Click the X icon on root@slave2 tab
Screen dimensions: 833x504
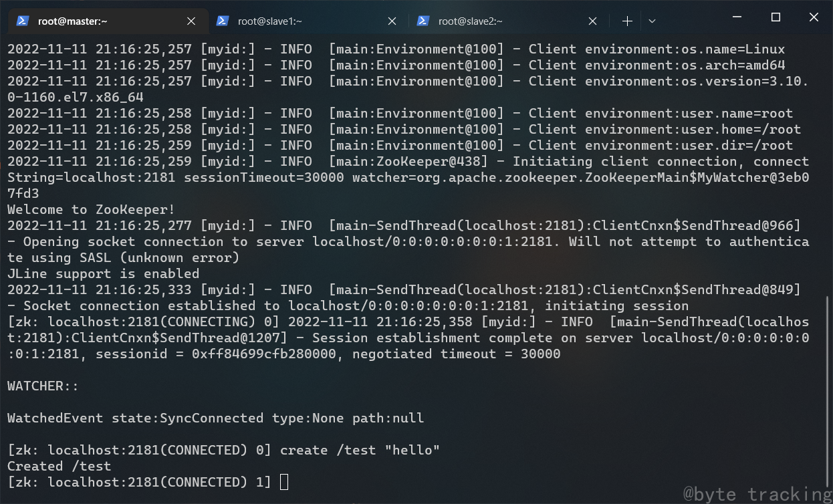coord(592,21)
